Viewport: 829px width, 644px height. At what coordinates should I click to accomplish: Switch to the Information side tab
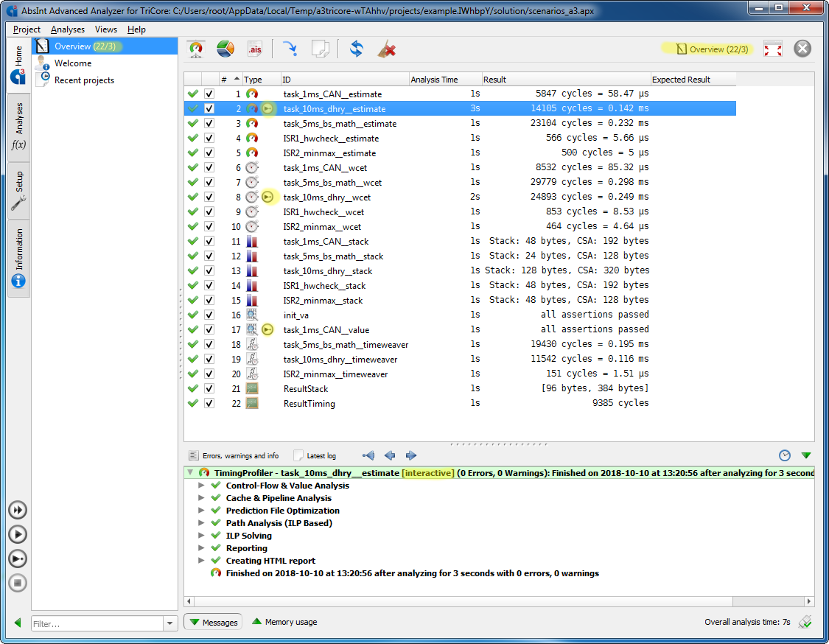[18, 258]
